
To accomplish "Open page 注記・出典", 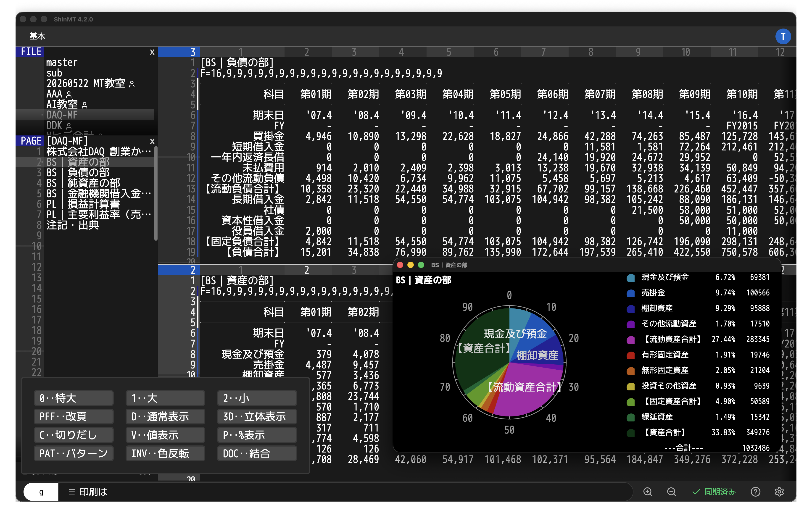I will (x=72, y=225).
